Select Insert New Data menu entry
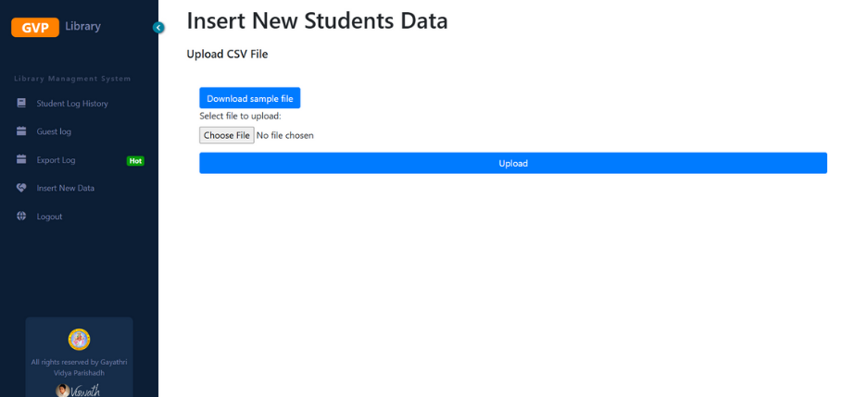The height and width of the screenshot is (397, 868). (66, 188)
